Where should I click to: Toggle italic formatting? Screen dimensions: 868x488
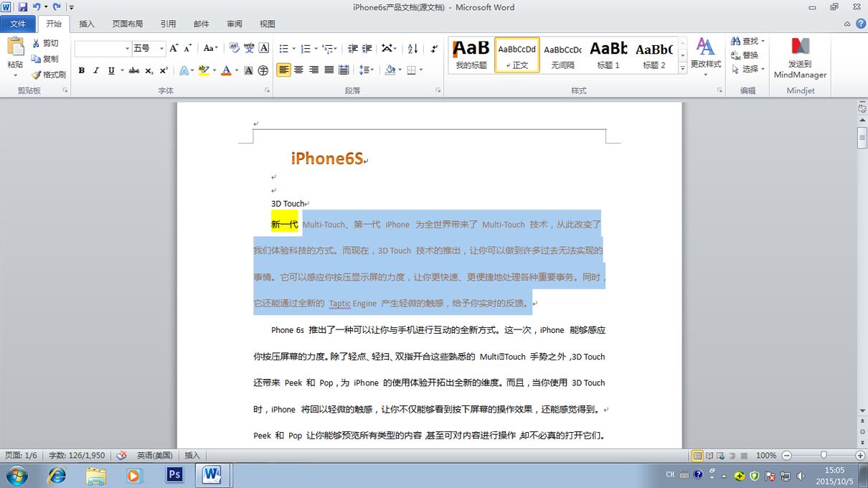coord(96,70)
